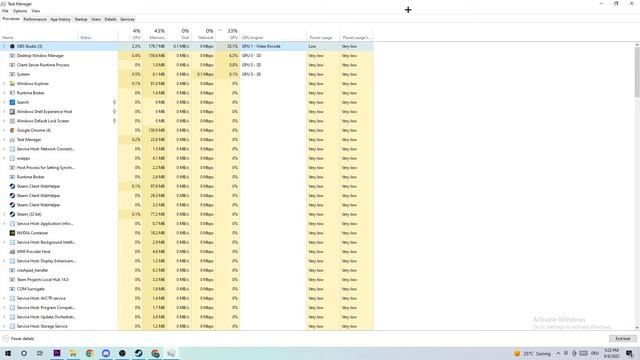Expand the Steam (32 bit) process group

point(4,214)
